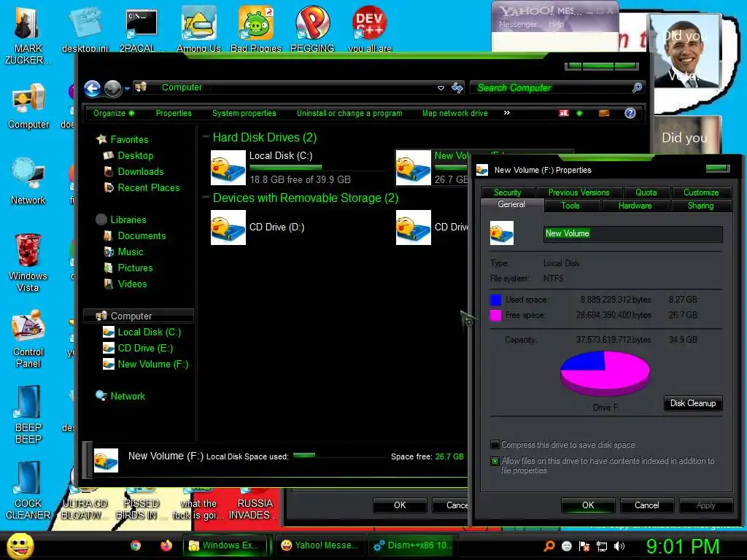Open address bar history dropdown arrow
The width and height of the screenshot is (747, 560).
(x=441, y=88)
